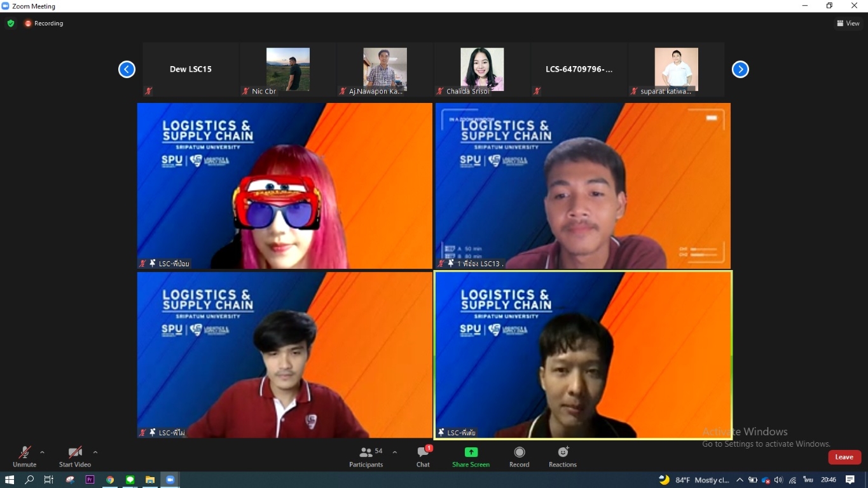Start Video camera

[75, 456]
